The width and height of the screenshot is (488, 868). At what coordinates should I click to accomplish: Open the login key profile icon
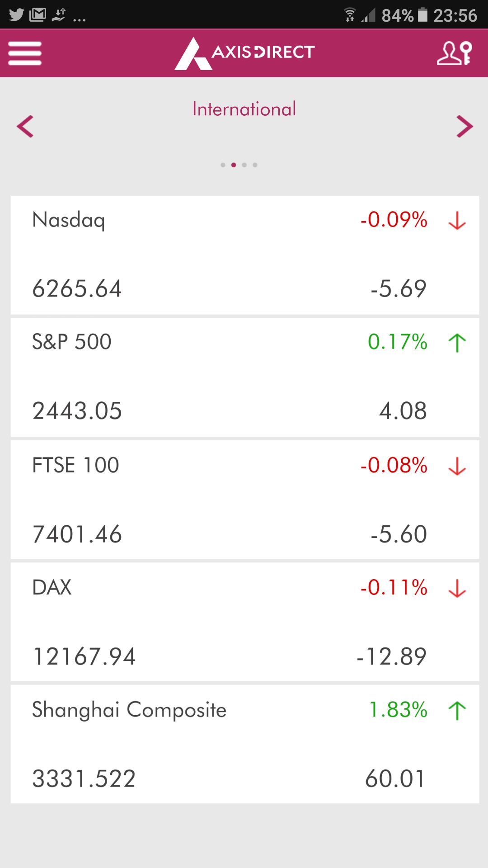[x=455, y=53]
